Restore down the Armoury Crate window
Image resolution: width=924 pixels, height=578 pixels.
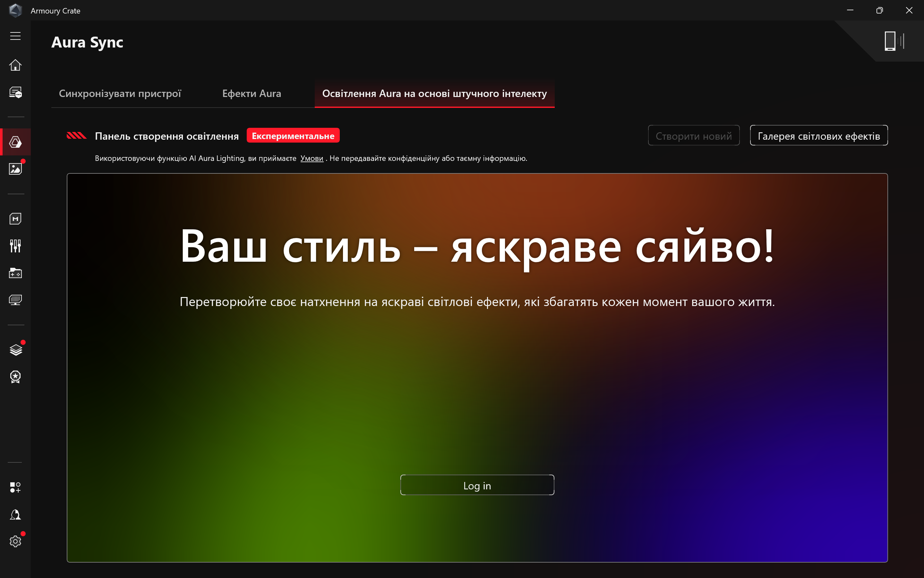click(879, 10)
